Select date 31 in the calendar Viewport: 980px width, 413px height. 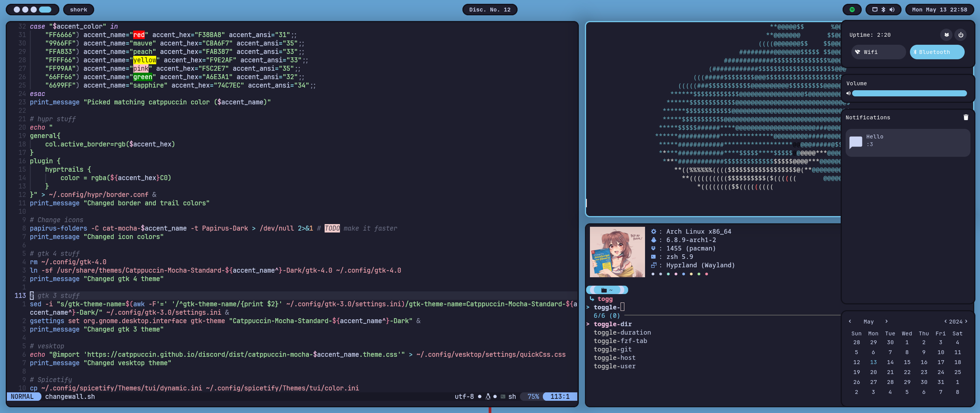tap(941, 382)
